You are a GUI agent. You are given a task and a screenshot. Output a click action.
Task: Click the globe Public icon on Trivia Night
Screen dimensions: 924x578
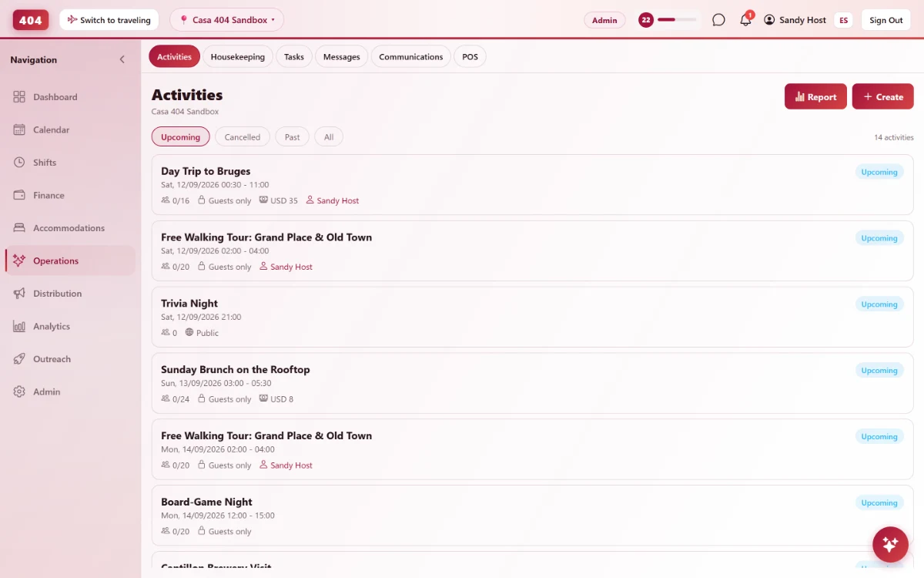coord(189,333)
